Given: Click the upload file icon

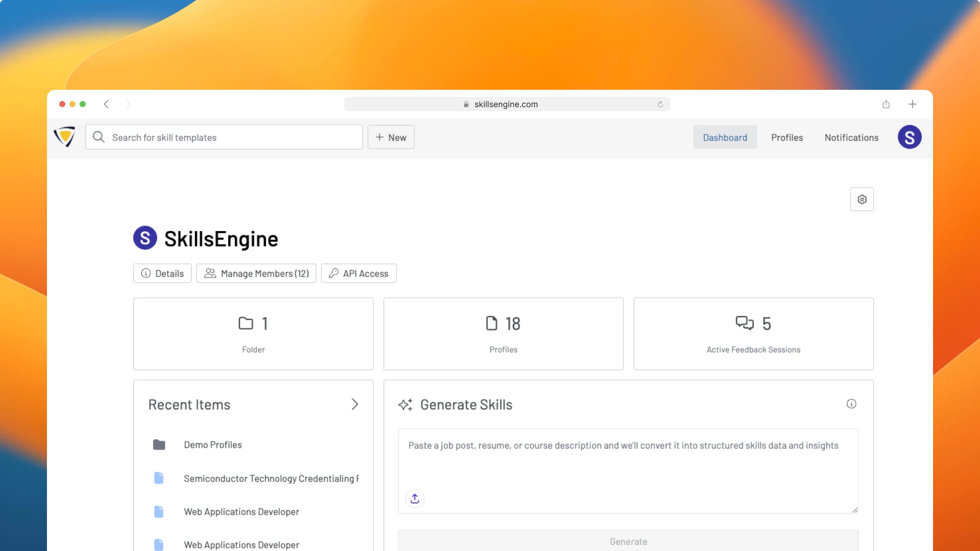Looking at the screenshot, I should click(x=414, y=498).
